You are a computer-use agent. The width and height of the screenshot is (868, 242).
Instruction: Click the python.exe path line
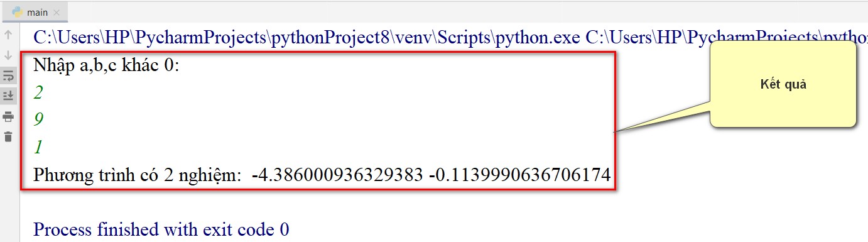[450, 38]
